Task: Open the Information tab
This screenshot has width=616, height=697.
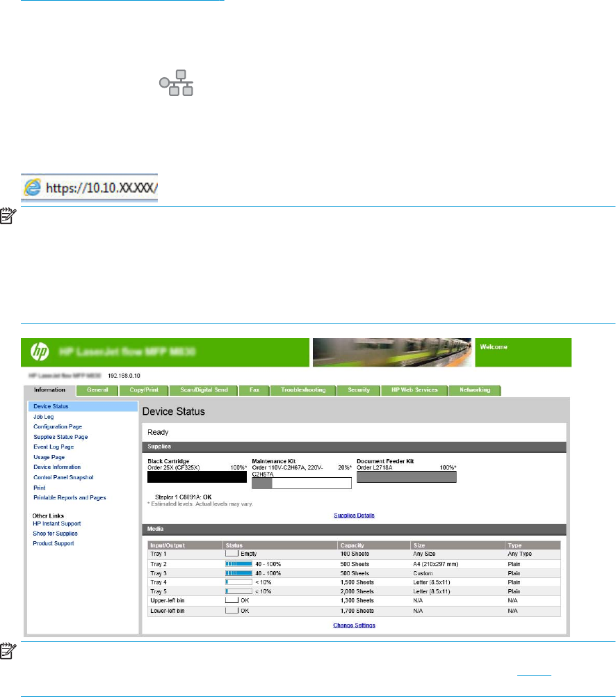Action: (x=50, y=390)
